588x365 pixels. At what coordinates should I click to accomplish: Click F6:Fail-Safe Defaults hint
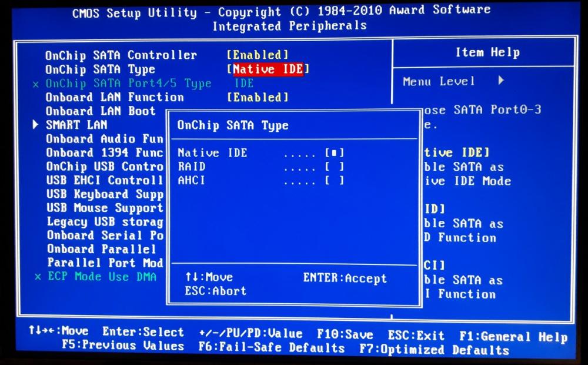(x=272, y=347)
